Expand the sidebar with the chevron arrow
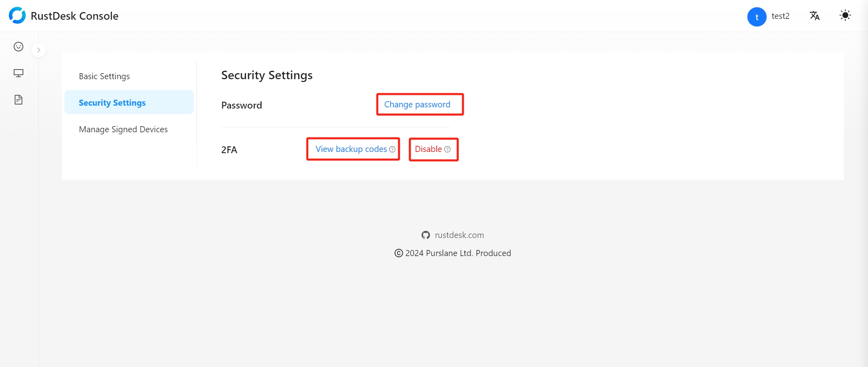Screen dimensions: 868x367 point(39,50)
